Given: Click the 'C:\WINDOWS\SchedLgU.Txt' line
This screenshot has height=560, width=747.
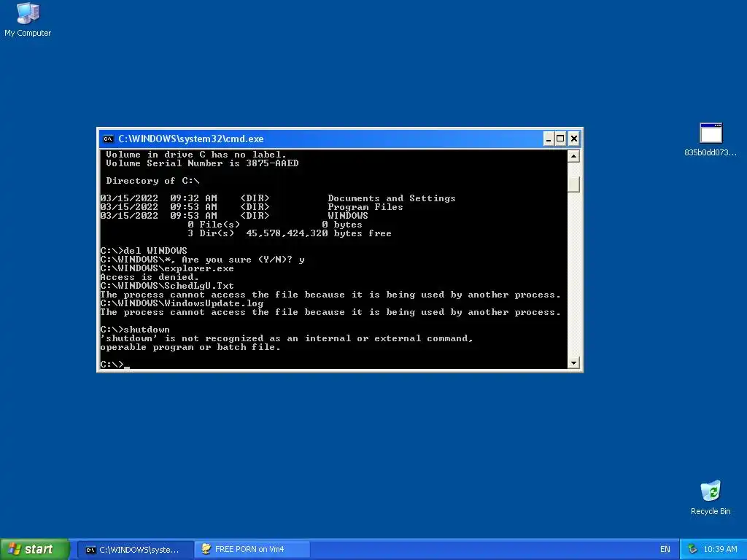Looking at the screenshot, I should 167,286.
